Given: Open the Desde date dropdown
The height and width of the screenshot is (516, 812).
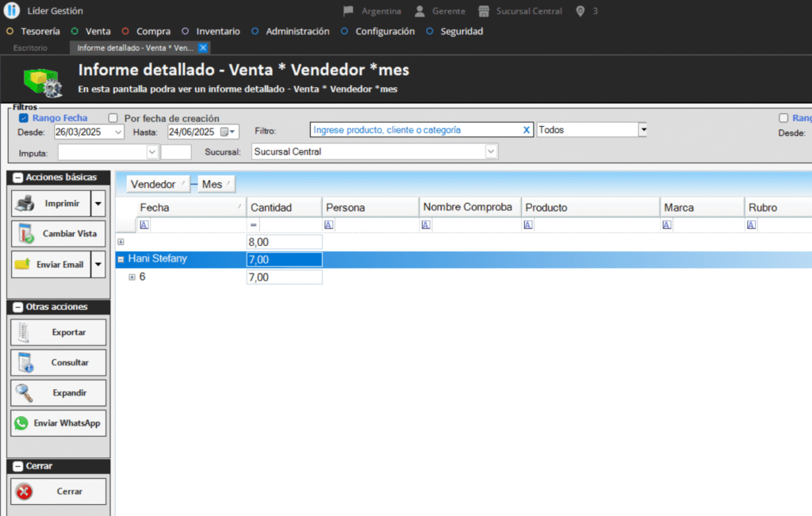Looking at the screenshot, I should pos(119,132).
